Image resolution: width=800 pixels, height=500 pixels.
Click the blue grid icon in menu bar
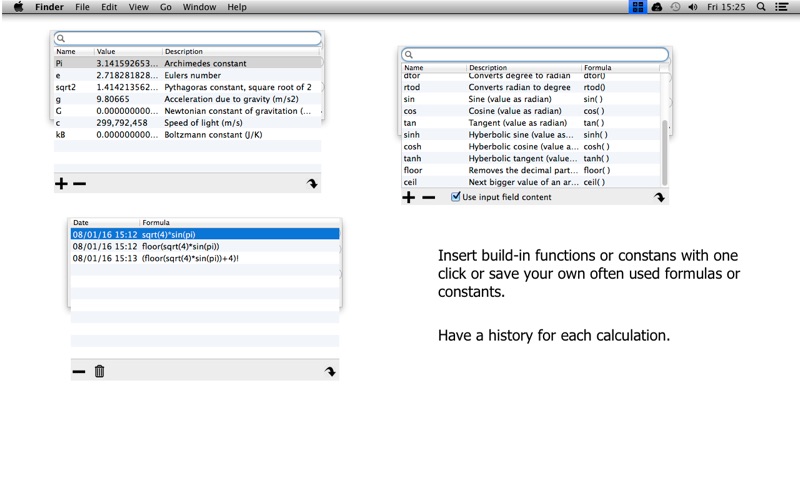pos(637,7)
